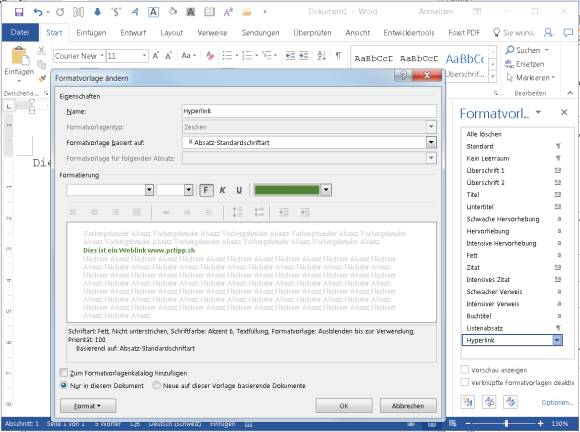Open the comments speech bubble icon
This screenshot has height=432, width=580.
[x=568, y=33]
